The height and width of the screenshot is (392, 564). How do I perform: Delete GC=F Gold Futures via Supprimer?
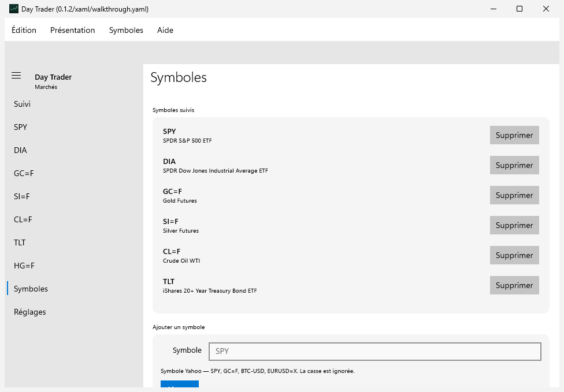(514, 195)
